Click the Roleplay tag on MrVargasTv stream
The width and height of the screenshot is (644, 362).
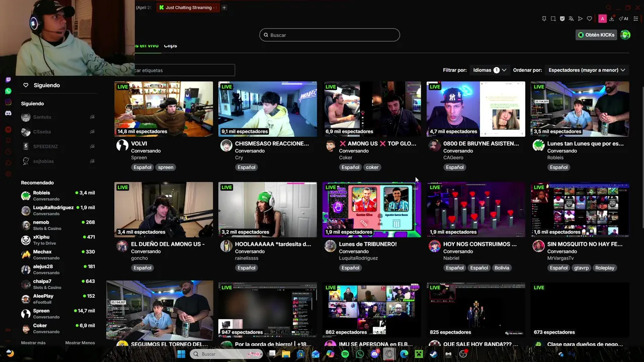(x=605, y=268)
